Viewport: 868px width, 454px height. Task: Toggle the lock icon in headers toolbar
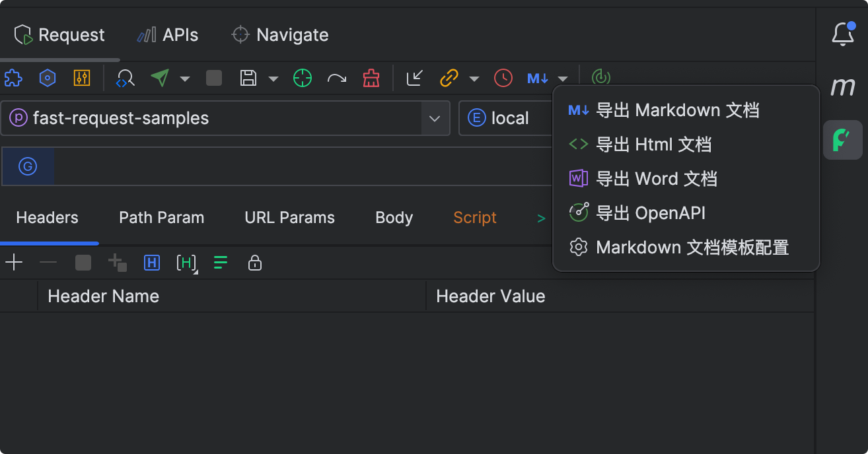(x=255, y=263)
